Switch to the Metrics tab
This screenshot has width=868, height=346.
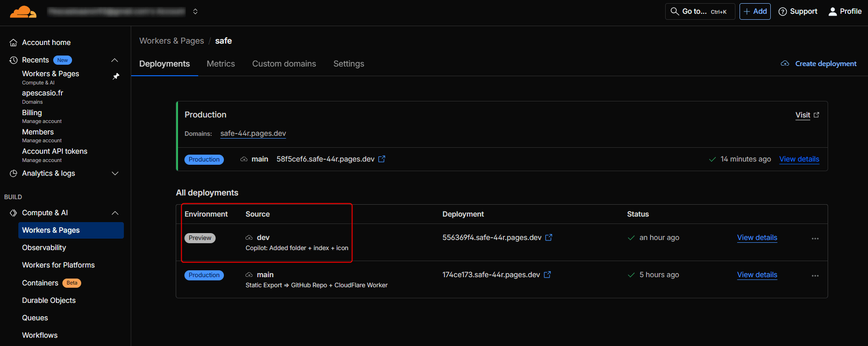[221, 64]
